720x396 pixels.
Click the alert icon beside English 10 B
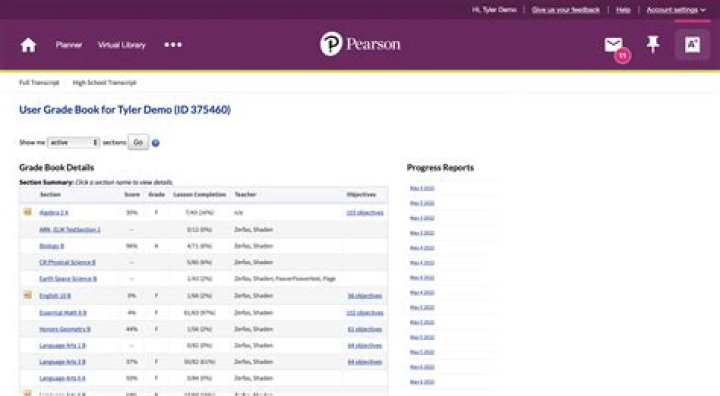point(28,295)
